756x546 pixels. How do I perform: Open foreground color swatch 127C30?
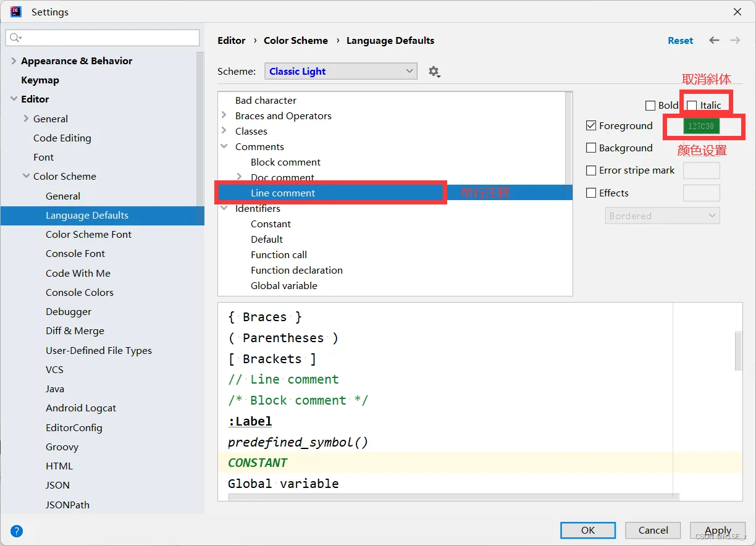coord(701,126)
